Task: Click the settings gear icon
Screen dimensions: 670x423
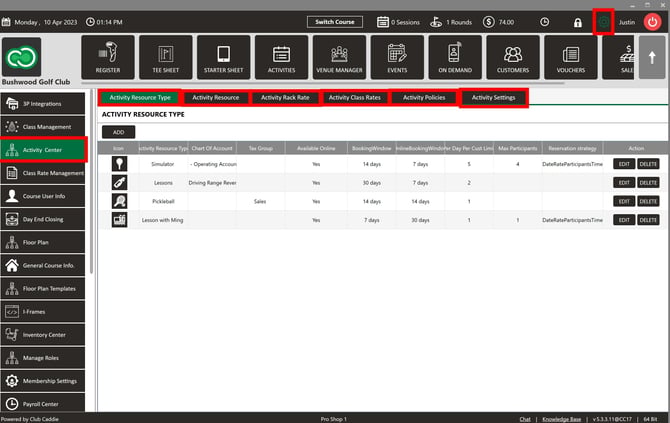Action: coord(603,21)
